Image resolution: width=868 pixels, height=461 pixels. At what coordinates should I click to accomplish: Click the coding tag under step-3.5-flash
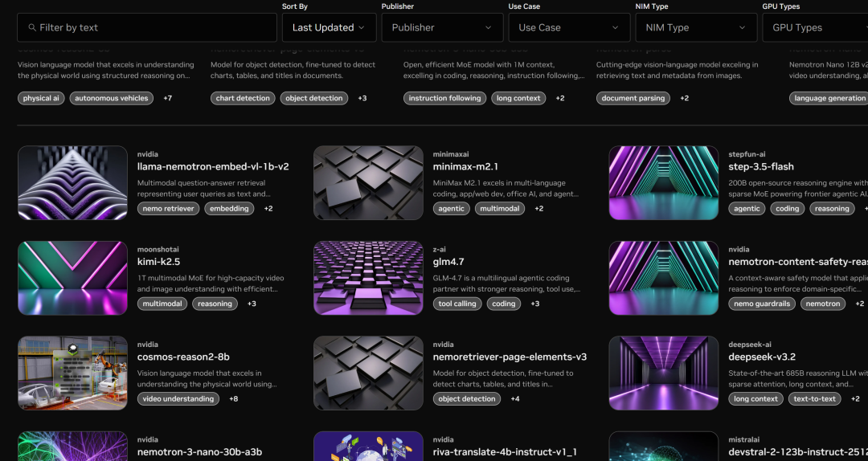787,209
